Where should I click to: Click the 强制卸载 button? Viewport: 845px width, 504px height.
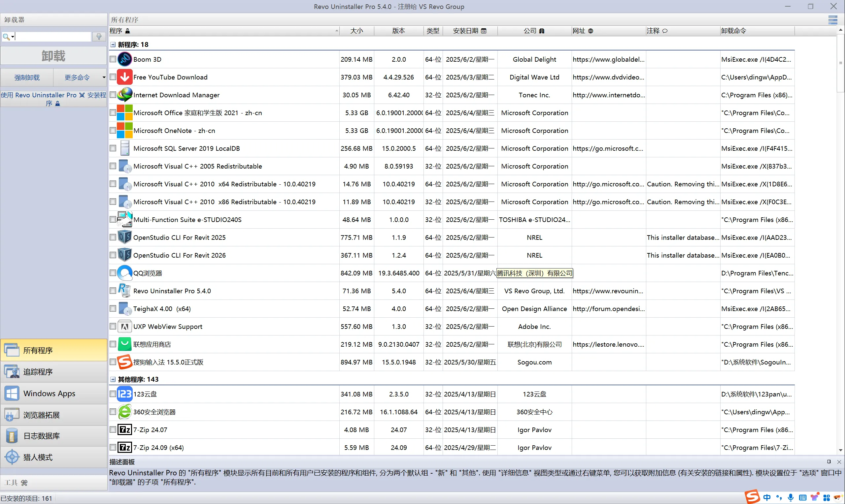(27, 78)
